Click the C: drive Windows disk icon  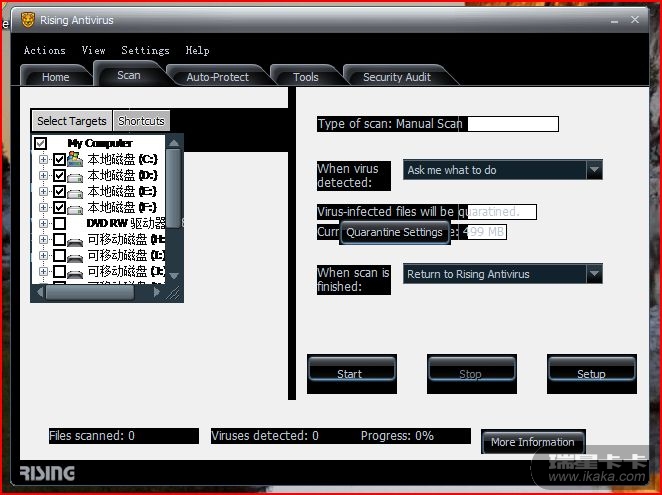pyautogui.click(x=75, y=159)
